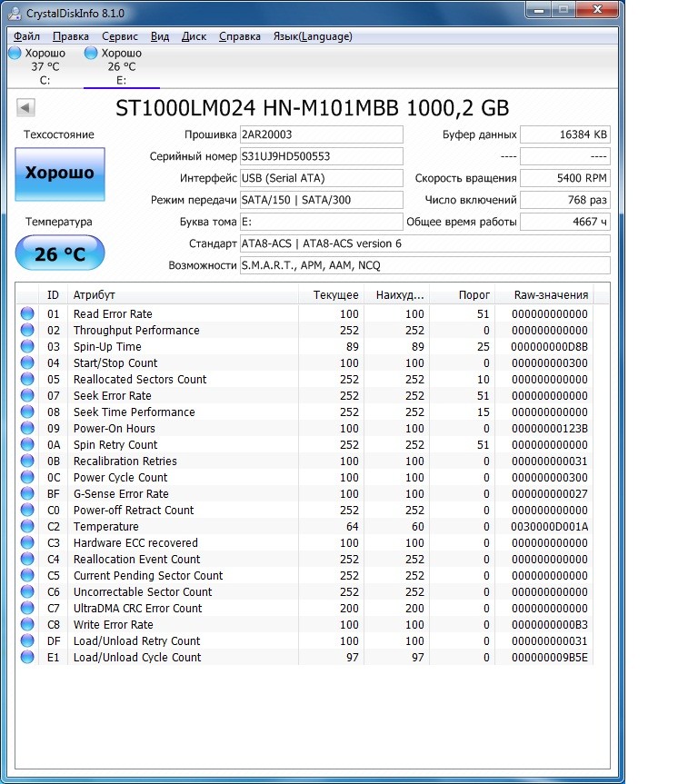Click status icon for Temperature row
The height and width of the screenshot is (784, 698).
(27, 526)
